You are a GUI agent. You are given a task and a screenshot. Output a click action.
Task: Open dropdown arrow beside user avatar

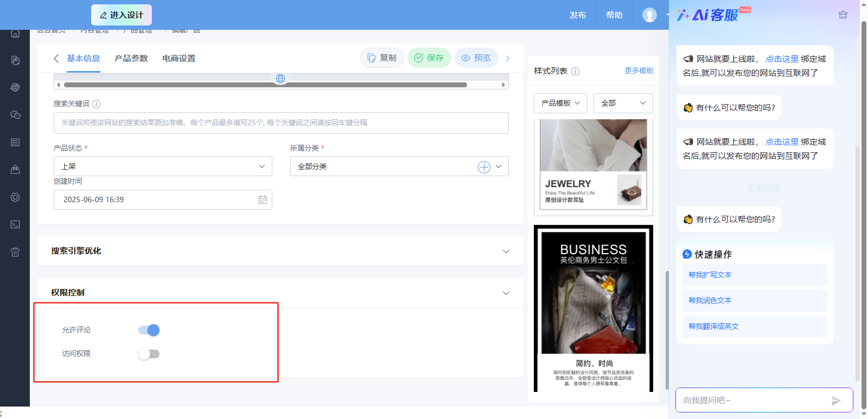click(x=667, y=15)
